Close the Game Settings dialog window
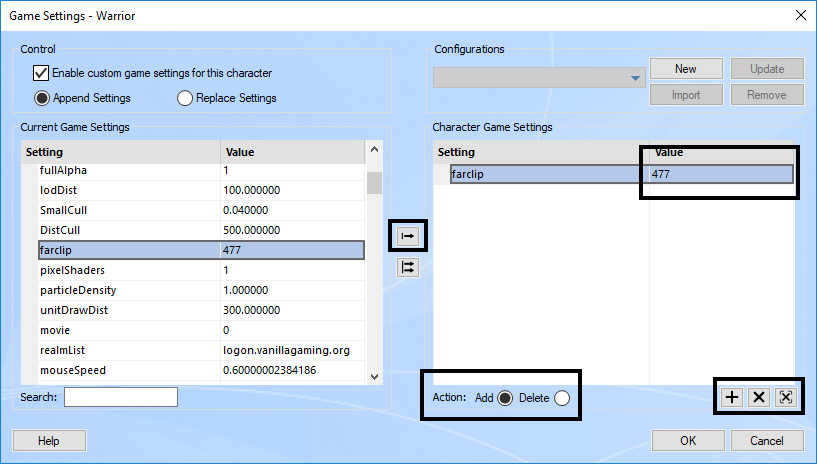Viewport: 817px width, 464px height. pyautogui.click(x=799, y=15)
